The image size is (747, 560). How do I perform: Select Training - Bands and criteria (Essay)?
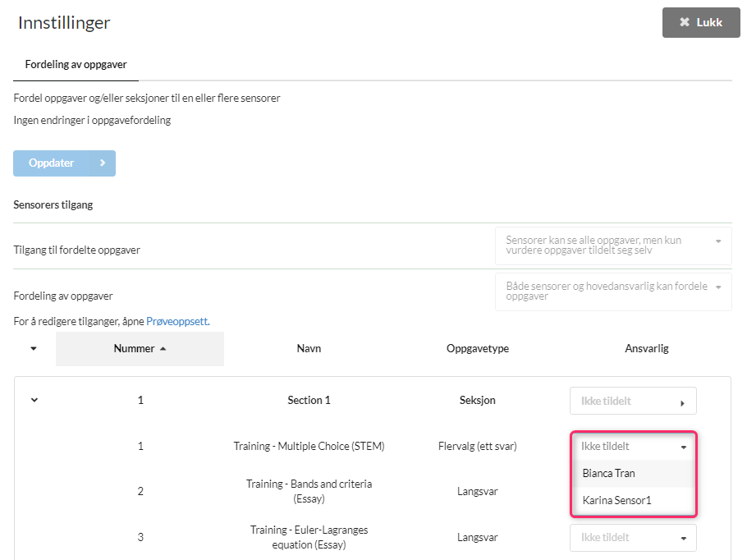pos(309,491)
